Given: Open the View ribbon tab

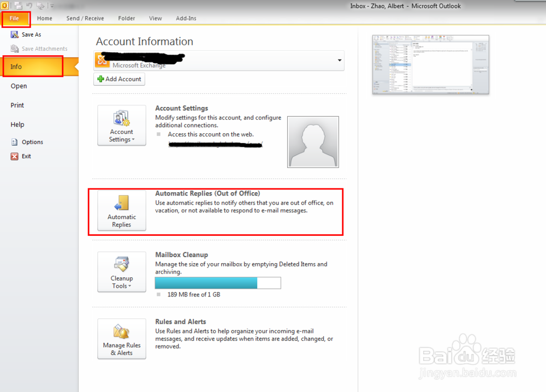Looking at the screenshot, I should tap(155, 19).
